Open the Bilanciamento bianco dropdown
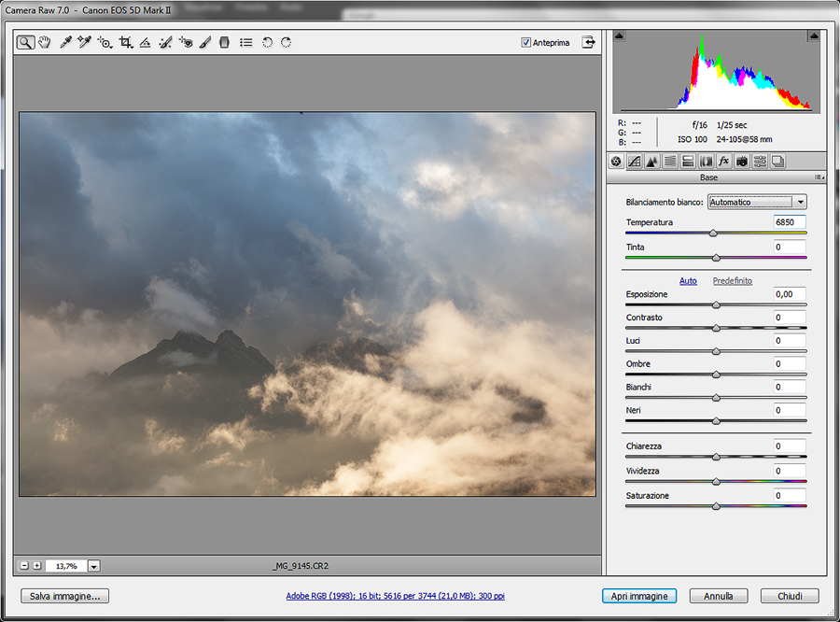The width and height of the screenshot is (840, 622). [757, 202]
